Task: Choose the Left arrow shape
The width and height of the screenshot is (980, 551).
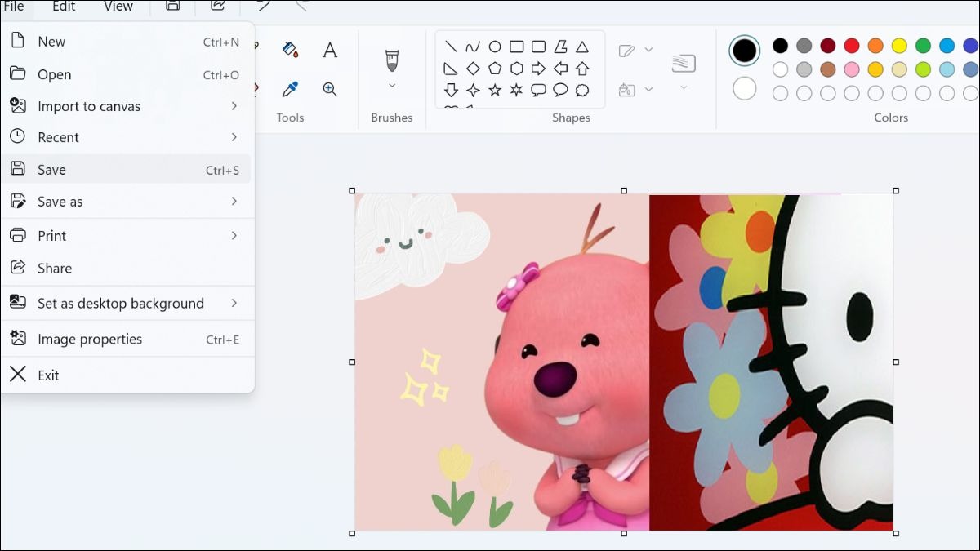Action: click(x=561, y=69)
